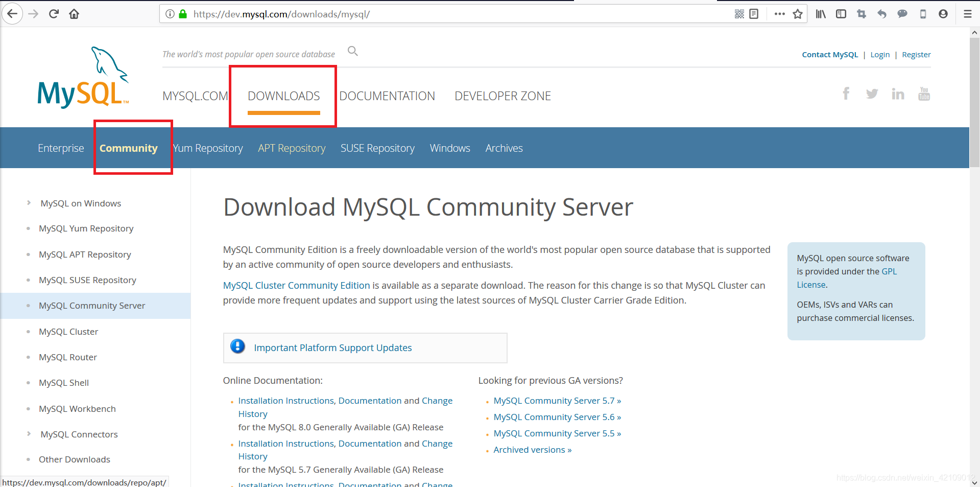Open Yum Repository in the blue submenu
Image resolution: width=980 pixels, height=487 pixels.
208,148
